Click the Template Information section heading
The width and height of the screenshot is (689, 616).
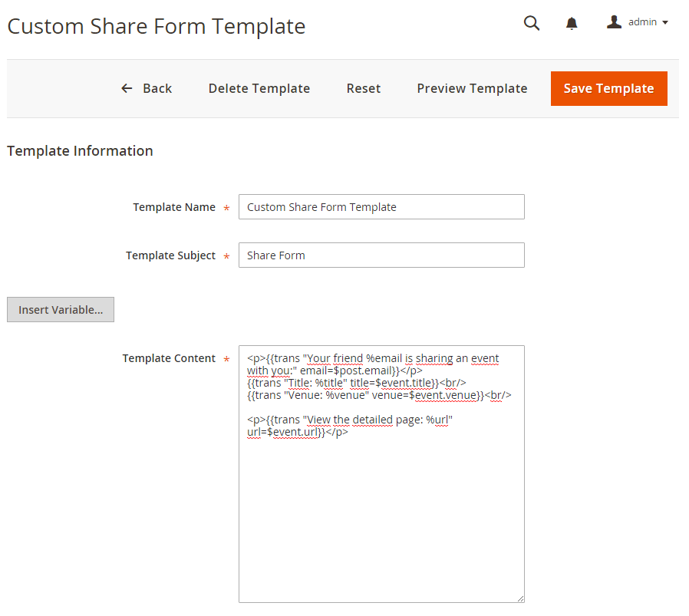pyautogui.click(x=80, y=151)
